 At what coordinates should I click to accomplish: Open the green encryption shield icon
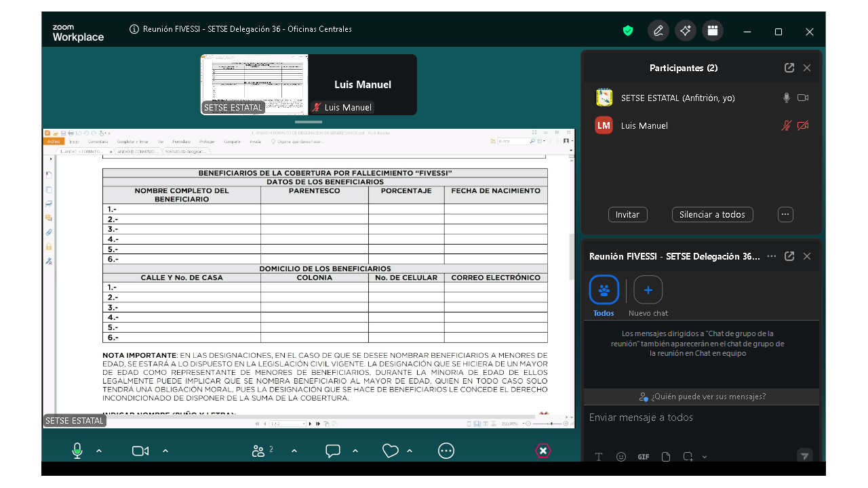pos(628,30)
